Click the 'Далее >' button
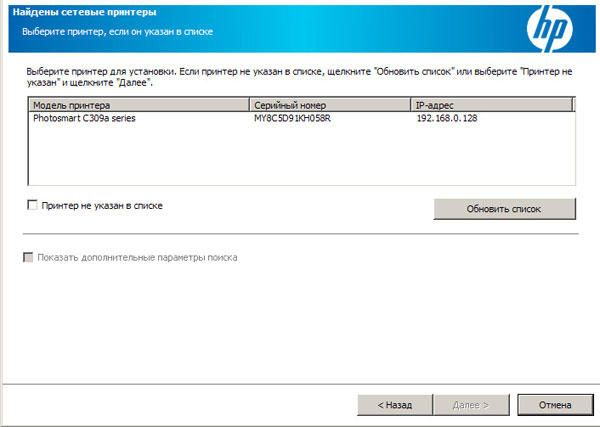This screenshot has width=600, height=427. tap(471, 405)
